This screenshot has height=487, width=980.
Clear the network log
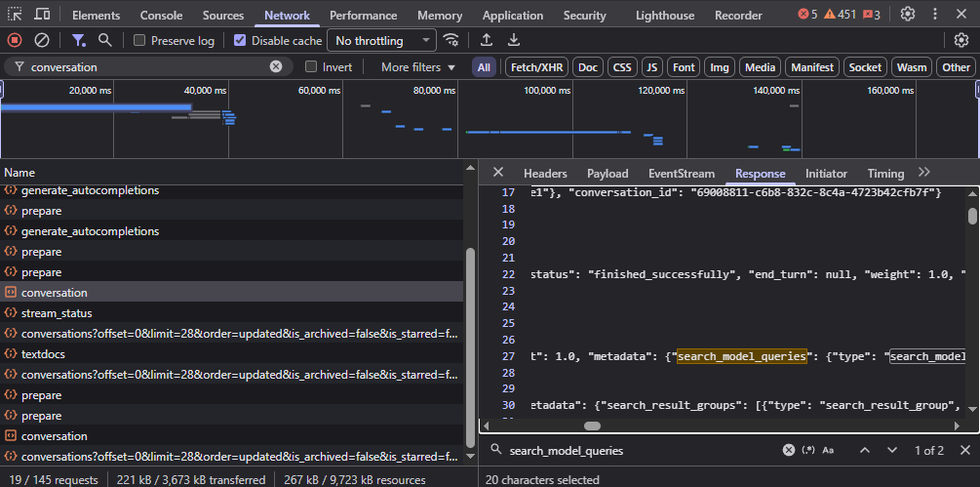click(x=42, y=40)
